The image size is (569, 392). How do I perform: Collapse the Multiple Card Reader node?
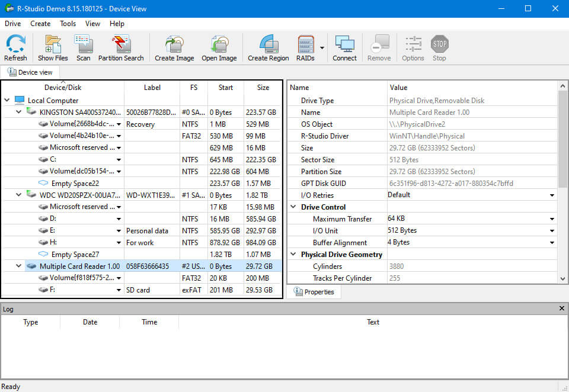18,266
